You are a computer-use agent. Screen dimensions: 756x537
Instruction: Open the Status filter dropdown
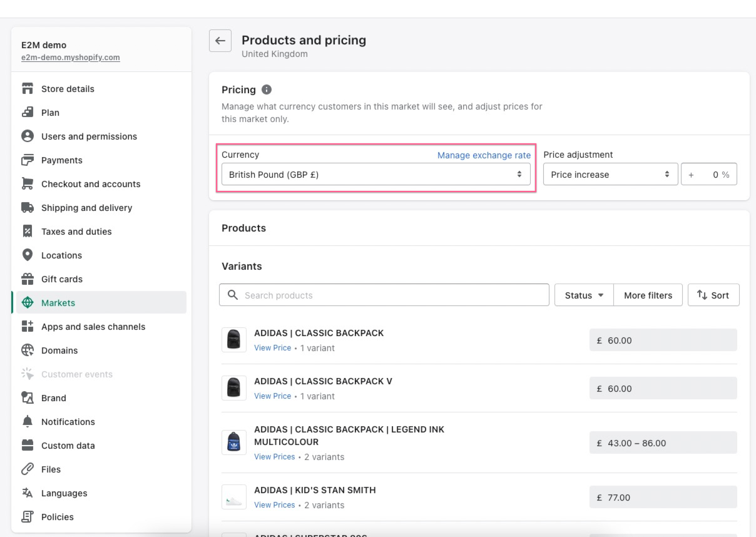point(583,295)
